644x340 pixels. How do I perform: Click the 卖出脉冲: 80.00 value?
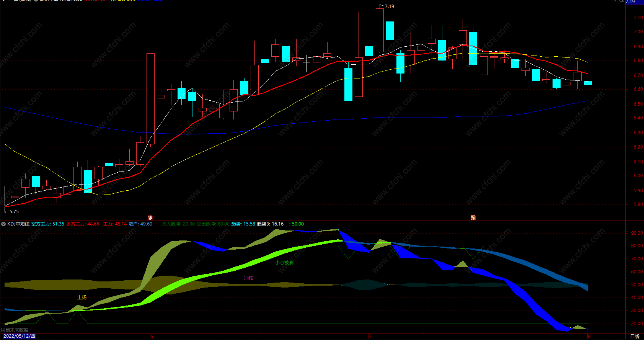pos(213,224)
